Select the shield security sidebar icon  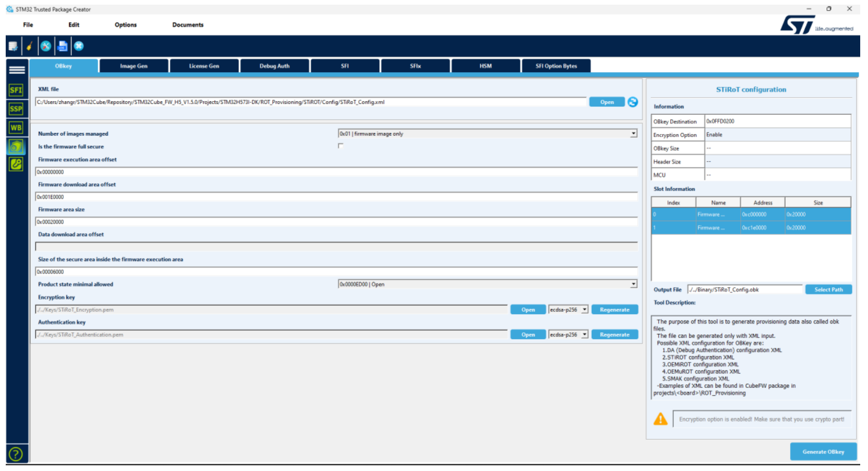tap(16, 146)
